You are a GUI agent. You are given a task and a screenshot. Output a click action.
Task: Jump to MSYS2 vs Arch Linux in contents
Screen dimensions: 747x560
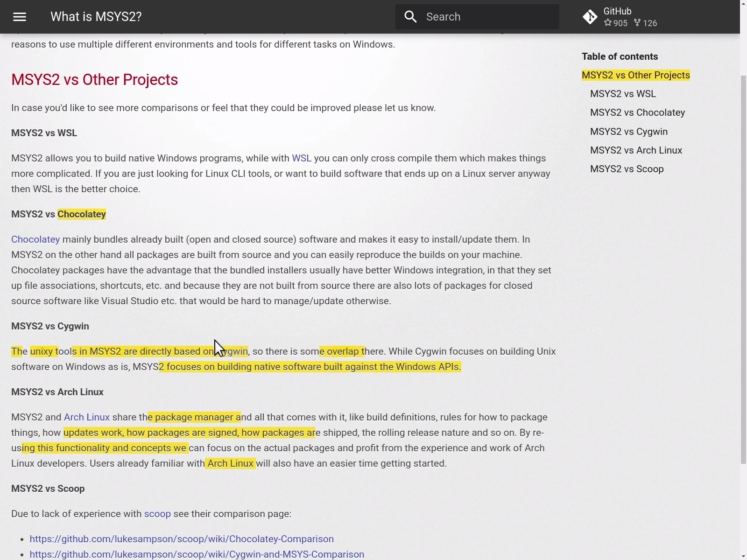(x=636, y=150)
